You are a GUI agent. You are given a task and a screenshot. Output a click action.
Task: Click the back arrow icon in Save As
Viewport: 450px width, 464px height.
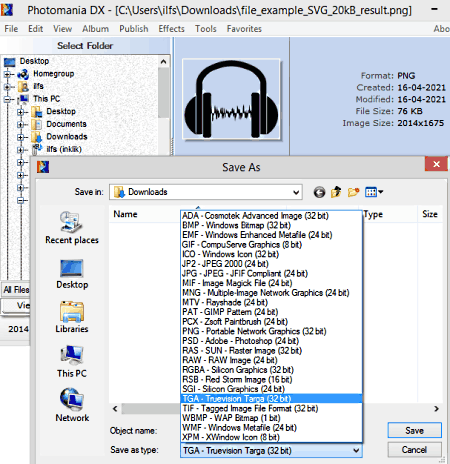(x=319, y=192)
